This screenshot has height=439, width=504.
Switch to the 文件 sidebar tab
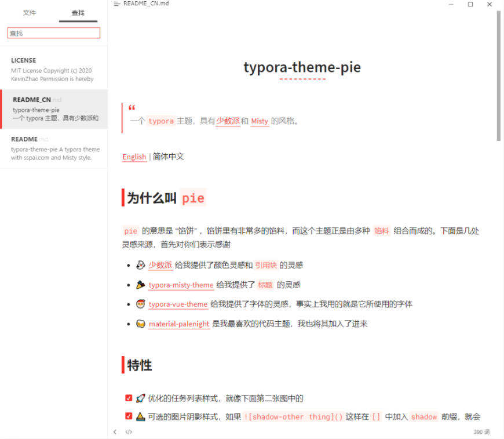point(29,13)
